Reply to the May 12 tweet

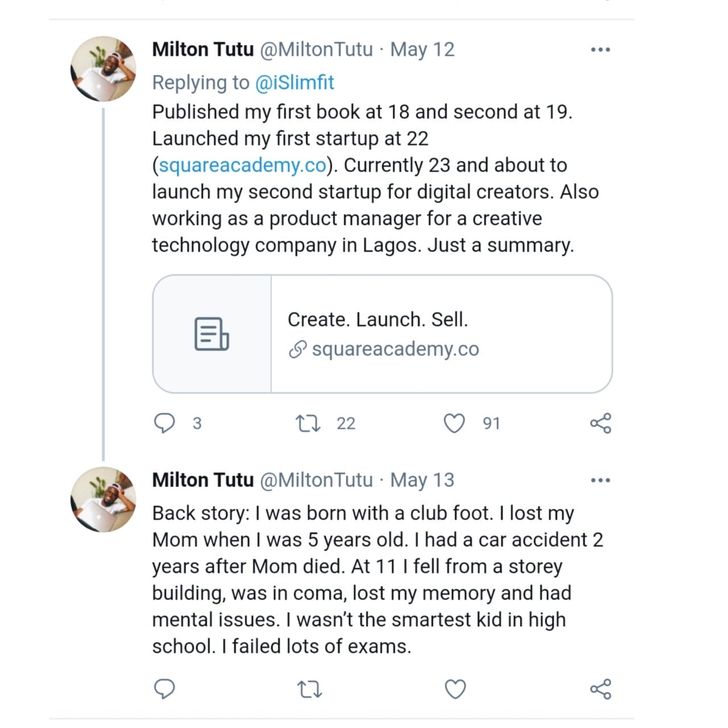[165, 424]
